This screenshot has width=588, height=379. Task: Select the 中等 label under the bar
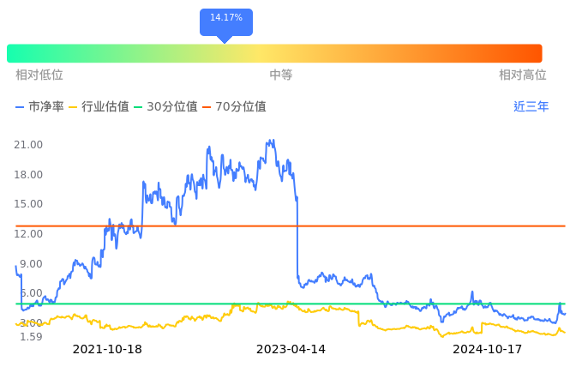pos(281,75)
